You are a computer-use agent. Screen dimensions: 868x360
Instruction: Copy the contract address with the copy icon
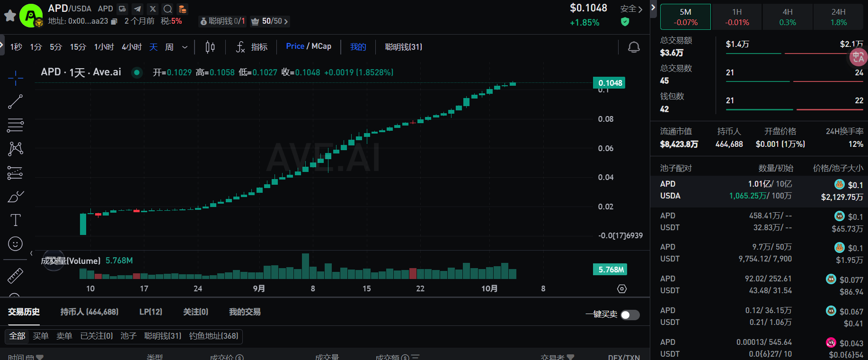point(114,21)
